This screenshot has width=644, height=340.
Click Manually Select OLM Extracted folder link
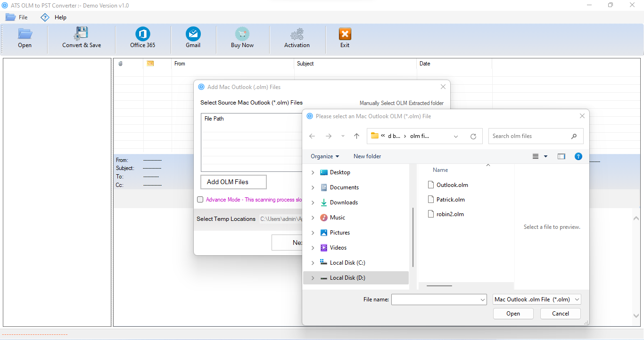[x=402, y=103]
